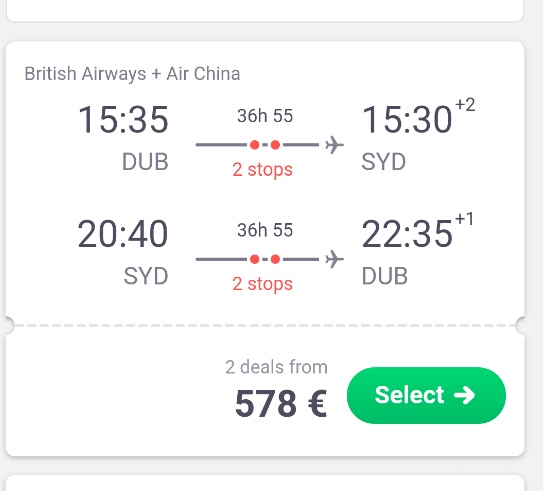Click the 2 deals from text
This screenshot has width=543, height=491.
tap(276, 367)
